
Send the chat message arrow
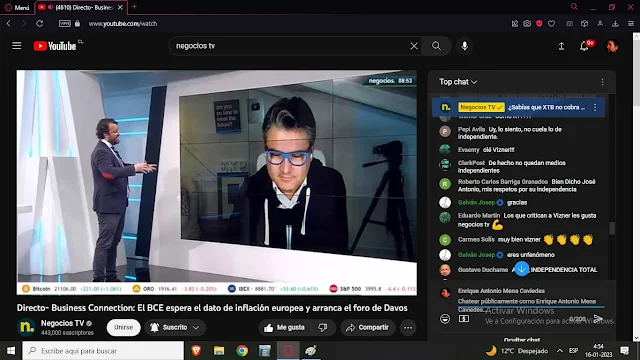pos(598,318)
